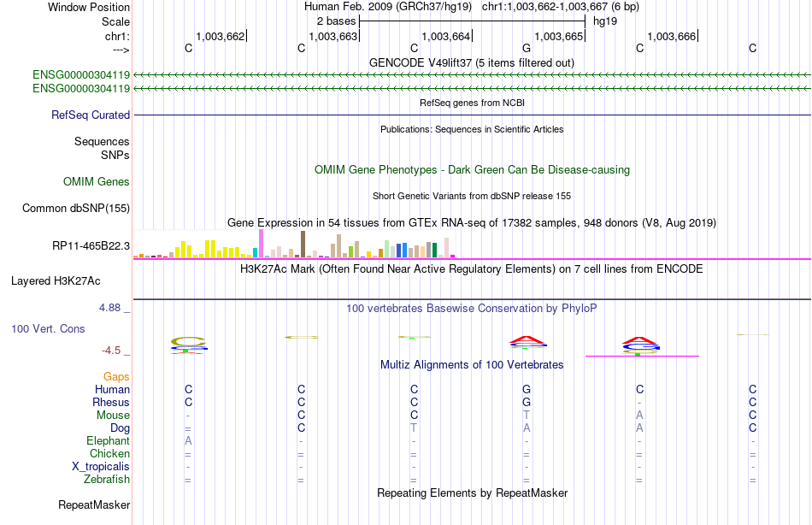Click the 1,003,666 ruler position
This screenshot has height=525, width=812.
[x=672, y=36]
